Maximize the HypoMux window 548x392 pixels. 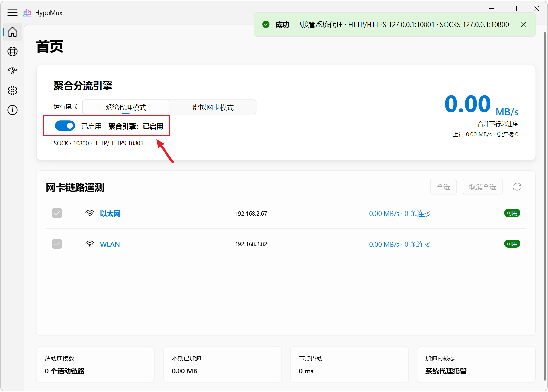(514, 8)
